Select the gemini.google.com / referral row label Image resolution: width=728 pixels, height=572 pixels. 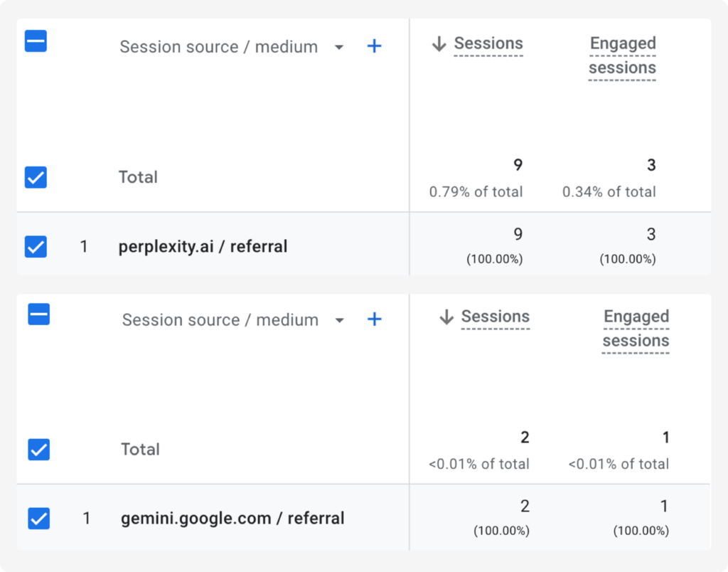232,518
